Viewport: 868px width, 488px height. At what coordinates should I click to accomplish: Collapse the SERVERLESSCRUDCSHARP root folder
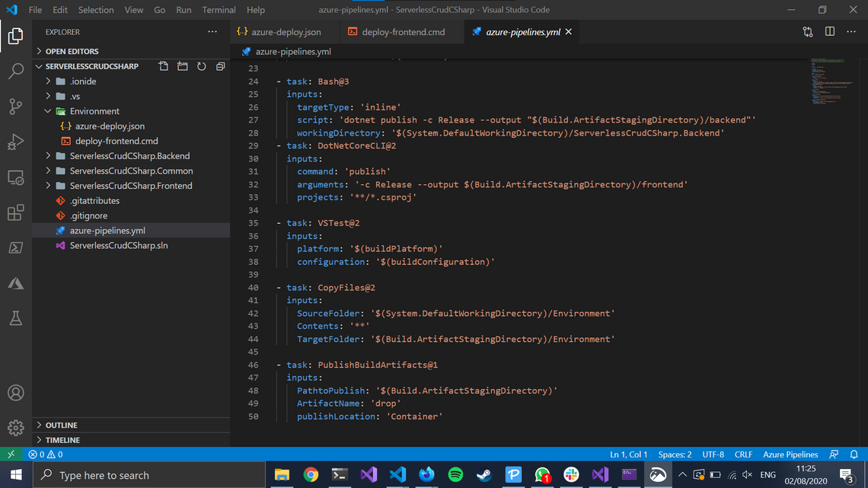[x=92, y=66]
